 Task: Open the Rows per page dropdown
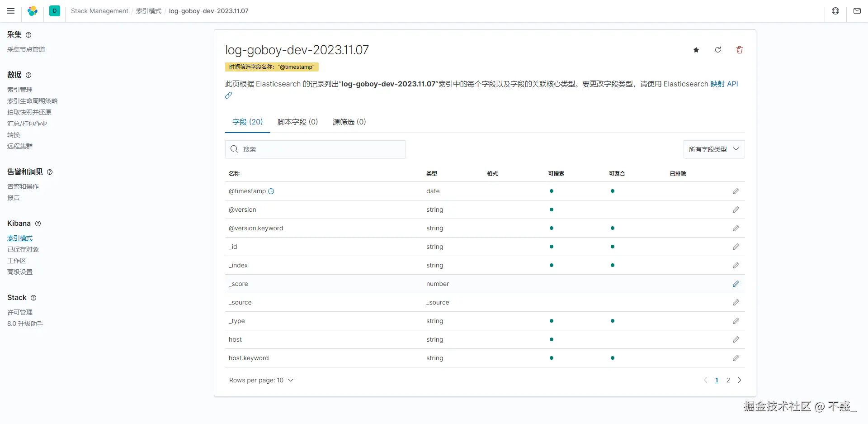click(x=261, y=380)
